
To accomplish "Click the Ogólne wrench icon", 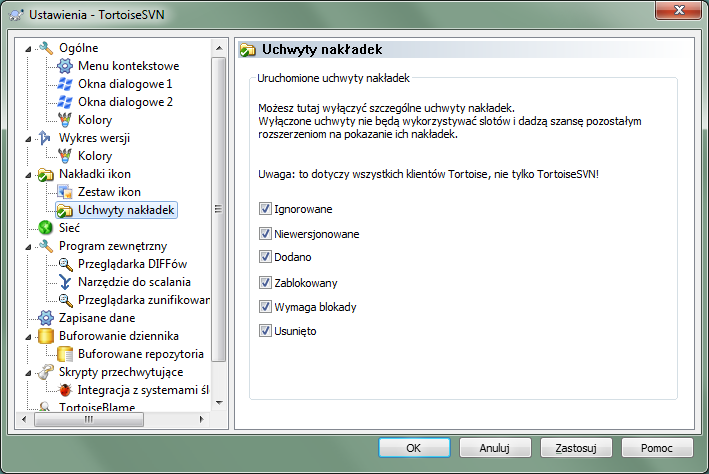I will [x=46, y=47].
